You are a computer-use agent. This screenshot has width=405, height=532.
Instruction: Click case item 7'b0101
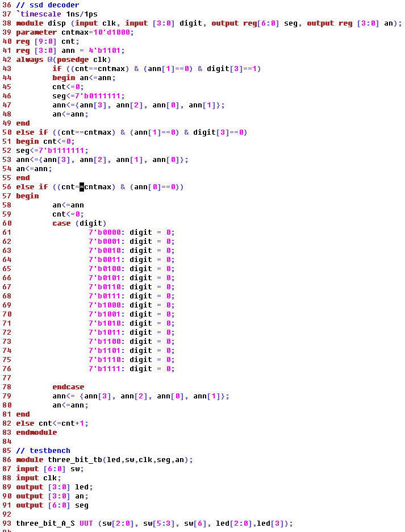tap(131, 278)
